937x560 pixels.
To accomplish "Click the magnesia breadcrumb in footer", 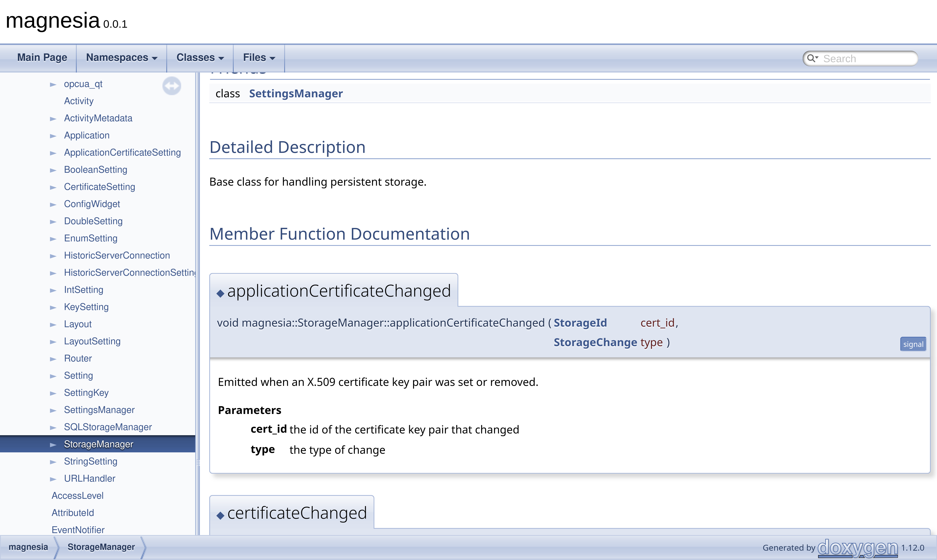I will (28, 547).
